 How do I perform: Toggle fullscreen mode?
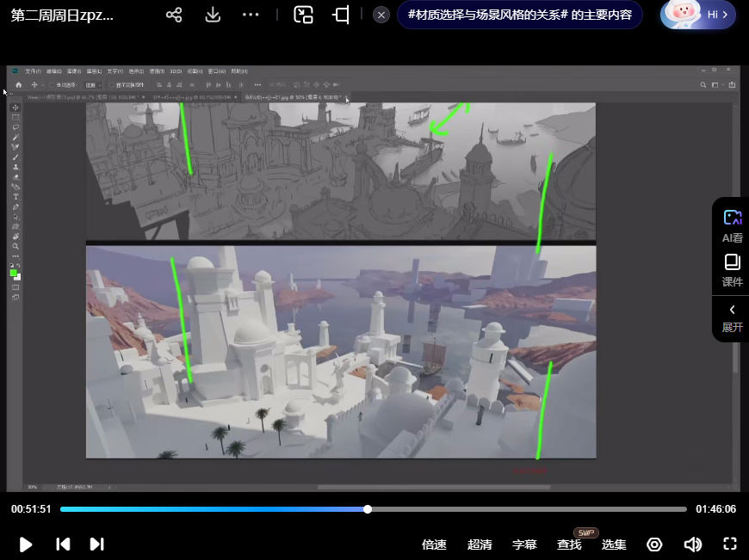pos(730,545)
